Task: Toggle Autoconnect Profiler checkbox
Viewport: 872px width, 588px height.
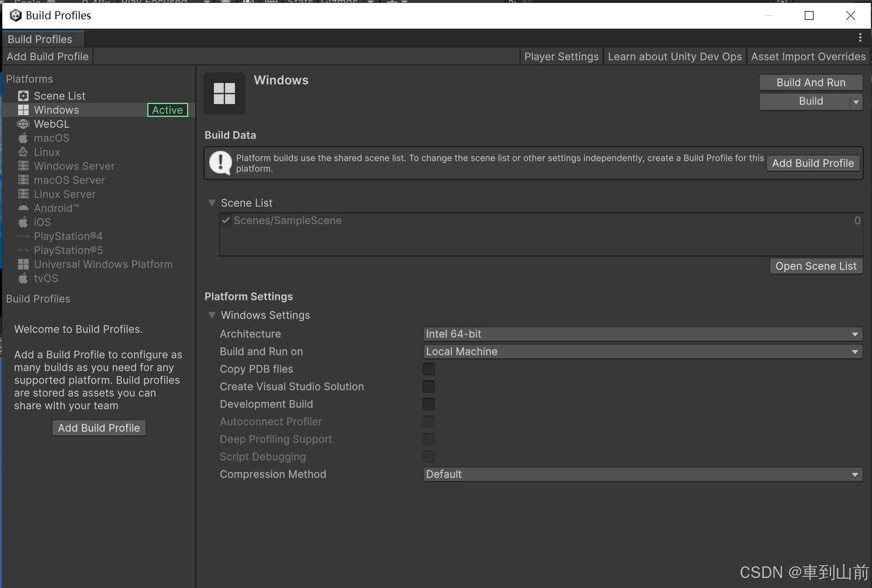Action: tap(429, 421)
